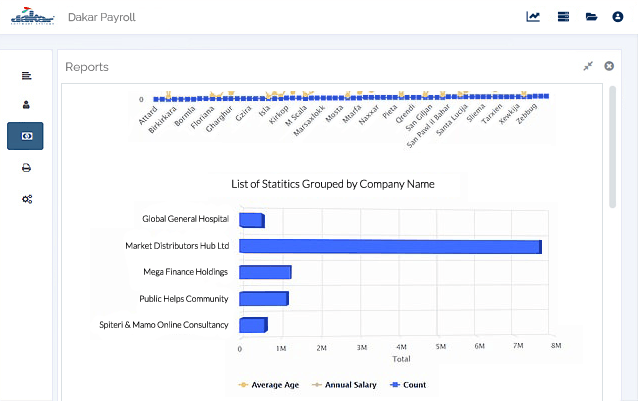This screenshot has width=638, height=401.
Task: Click the Public Helps Community bar
Action: pyautogui.click(x=264, y=299)
